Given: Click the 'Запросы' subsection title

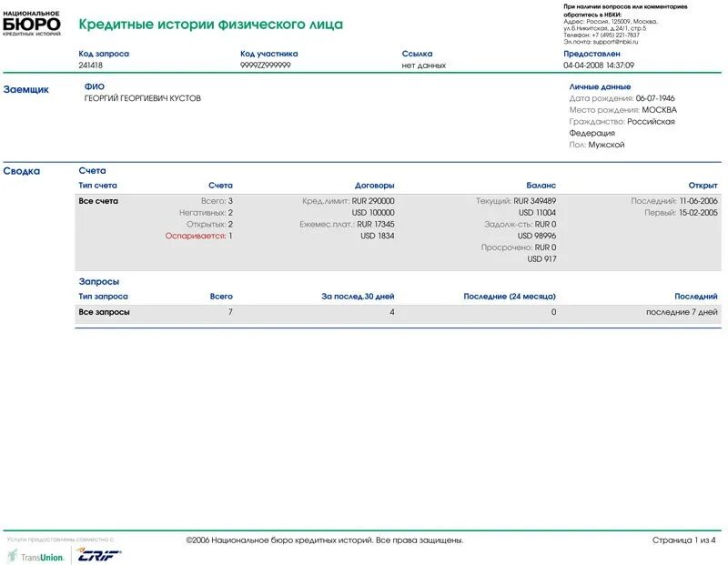Looking at the screenshot, I should [99, 282].
